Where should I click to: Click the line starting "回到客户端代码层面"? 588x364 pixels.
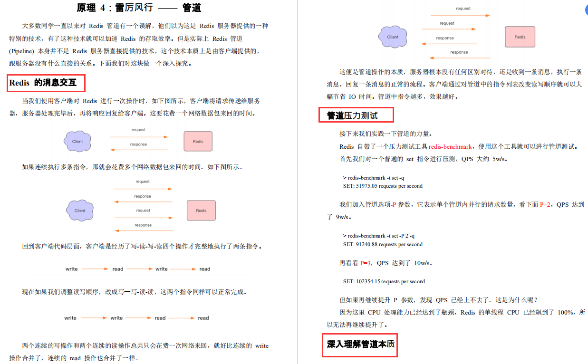[143, 247]
